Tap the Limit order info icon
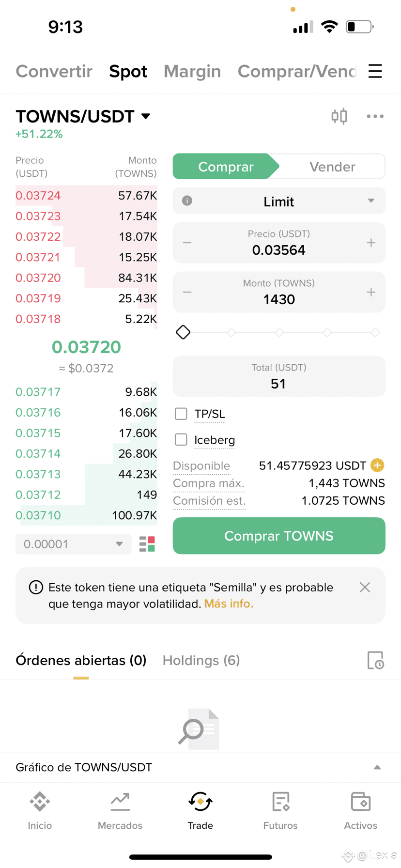 (187, 201)
